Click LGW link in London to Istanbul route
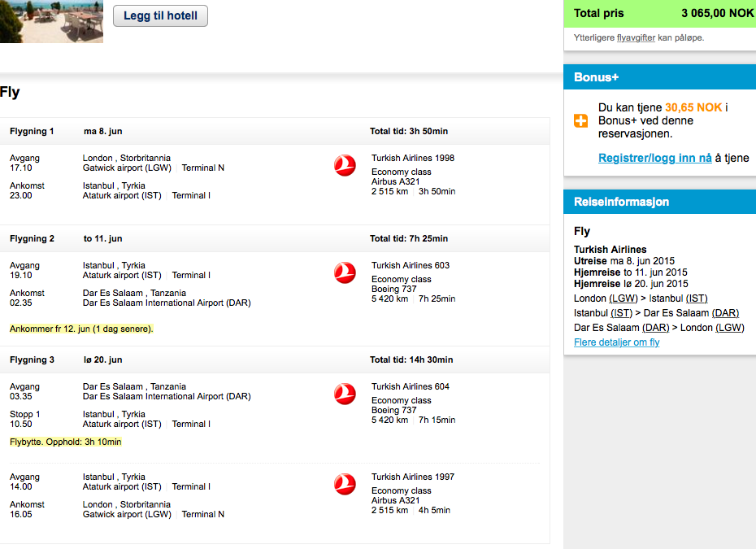The width and height of the screenshot is (756, 549). 623,298
